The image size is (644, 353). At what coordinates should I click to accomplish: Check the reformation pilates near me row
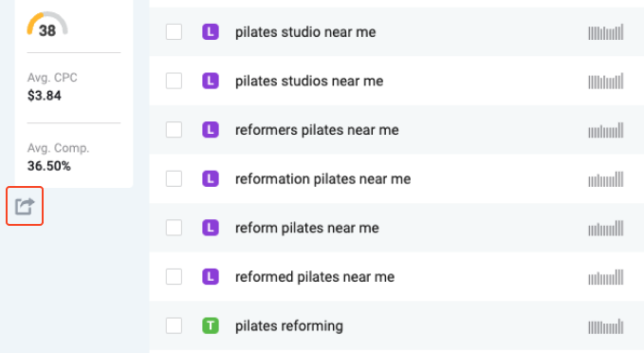(175, 178)
